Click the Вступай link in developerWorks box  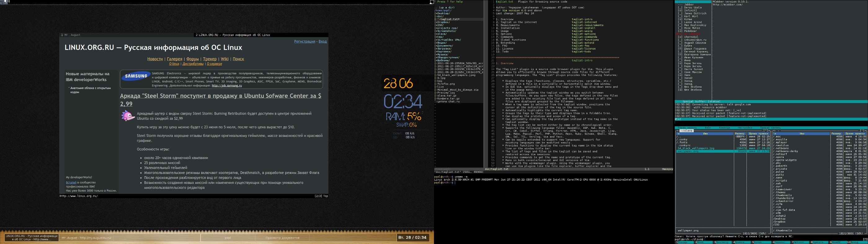click(71, 182)
